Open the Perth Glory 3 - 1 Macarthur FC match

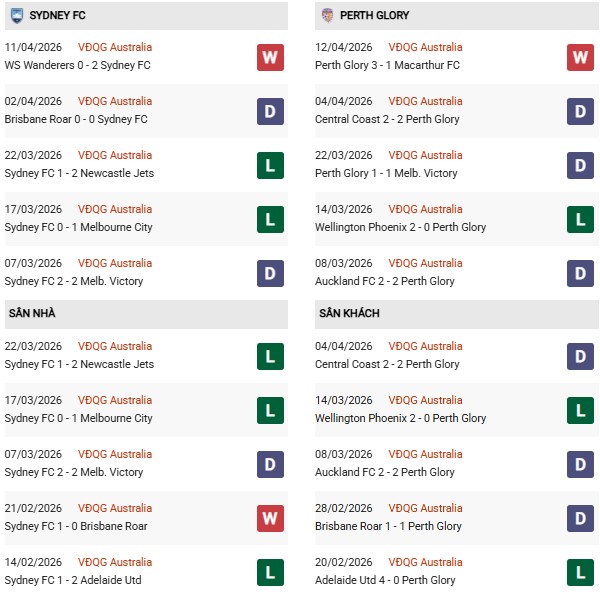(x=387, y=65)
